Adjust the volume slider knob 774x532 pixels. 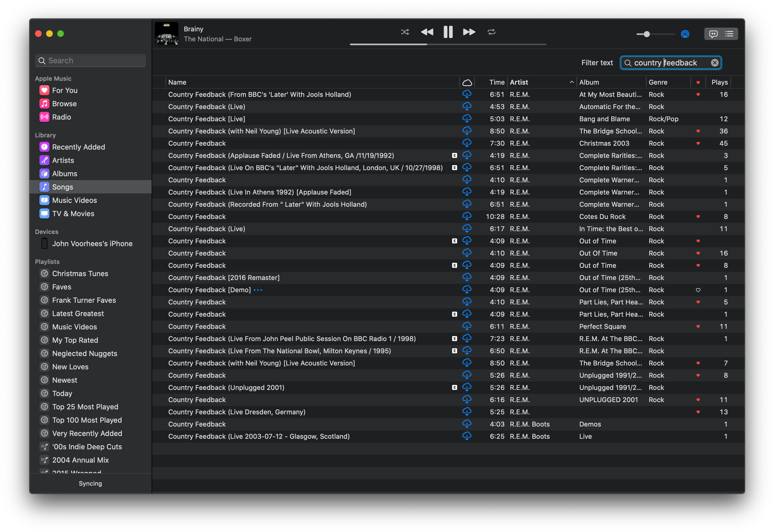tap(647, 34)
